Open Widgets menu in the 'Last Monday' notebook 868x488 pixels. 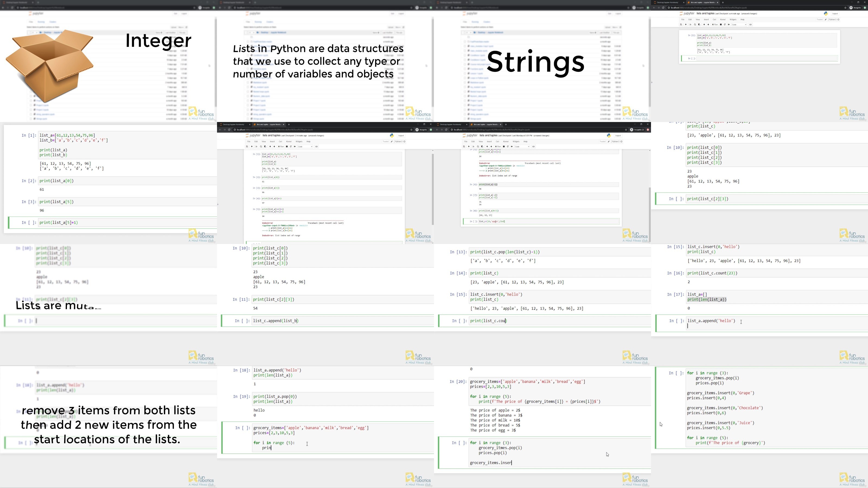(516, 142)
